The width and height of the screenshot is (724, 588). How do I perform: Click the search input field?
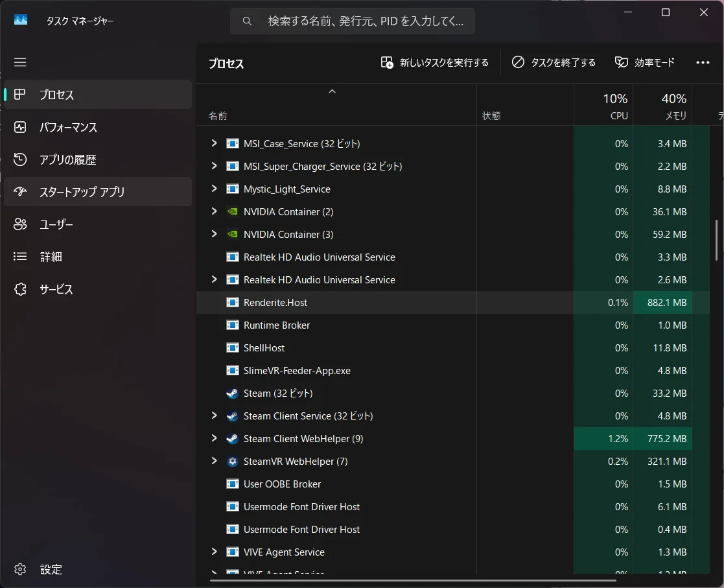(x=353, y=21)
